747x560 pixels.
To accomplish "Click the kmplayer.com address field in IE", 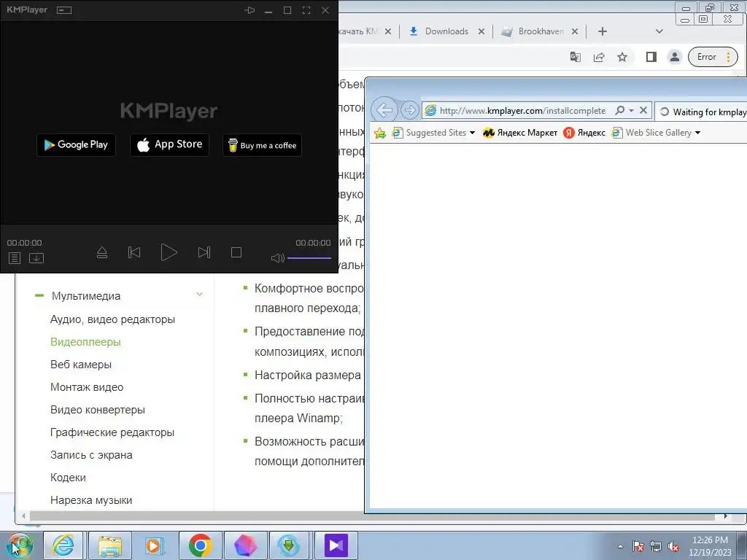I will [522, 111].
